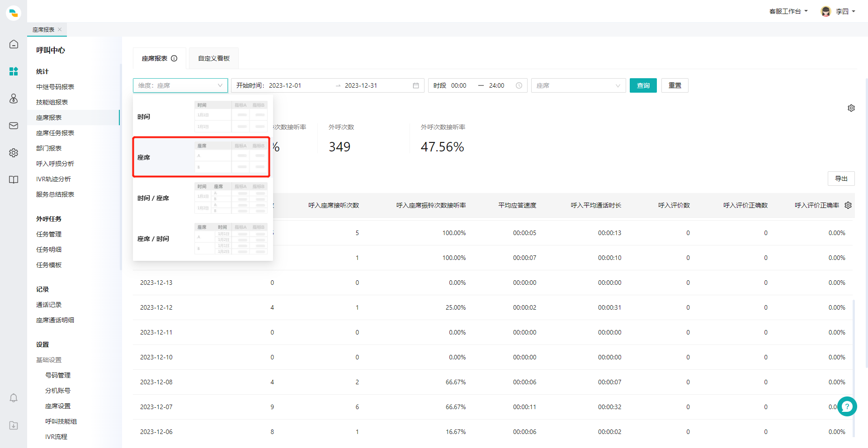Click end date 2023-12-31 field
Viewport: 868px width, 448px height.
tap(361, 85)
